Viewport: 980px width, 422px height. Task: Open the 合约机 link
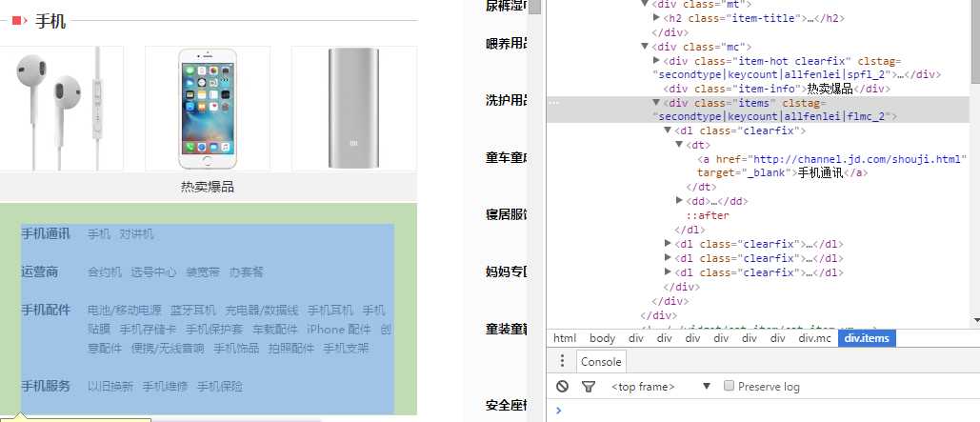pyautogui.click(x=105, y=272)
